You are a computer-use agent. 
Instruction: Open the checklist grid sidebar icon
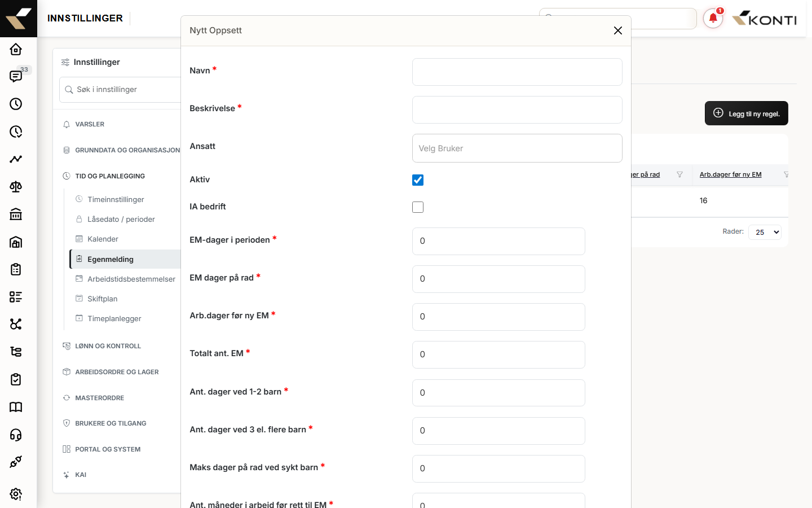(16, 297)
